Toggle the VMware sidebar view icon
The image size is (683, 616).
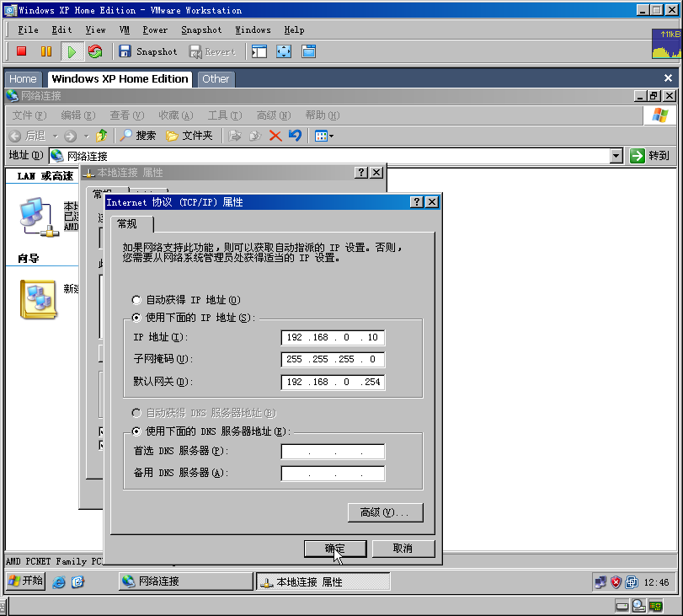coord(259,51)
